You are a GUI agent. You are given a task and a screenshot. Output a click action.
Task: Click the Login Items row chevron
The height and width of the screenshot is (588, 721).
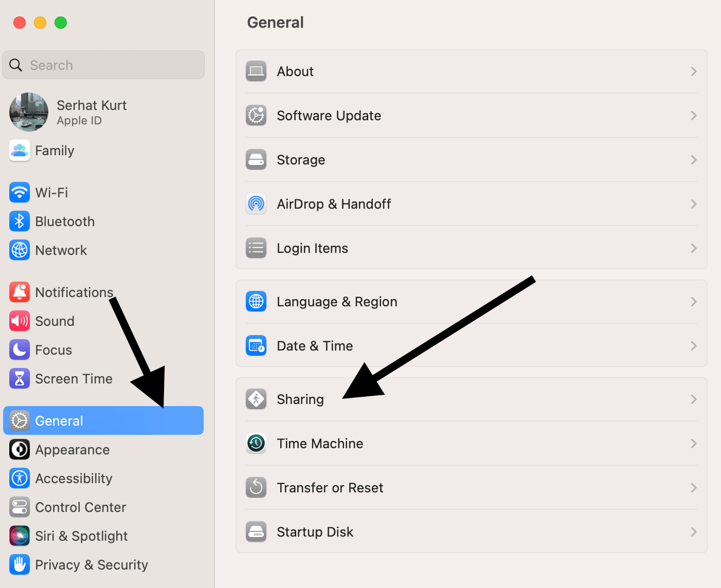tap(694, 248)
